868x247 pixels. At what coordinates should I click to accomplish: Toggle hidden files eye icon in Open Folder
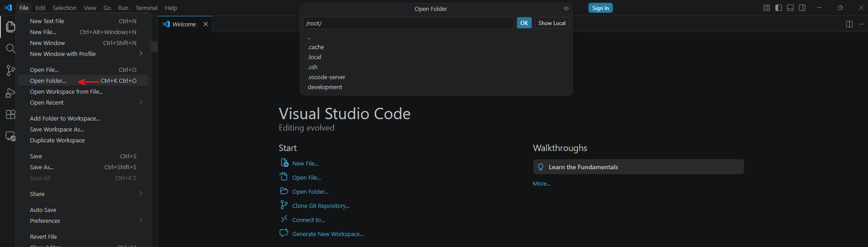(566, 9)
